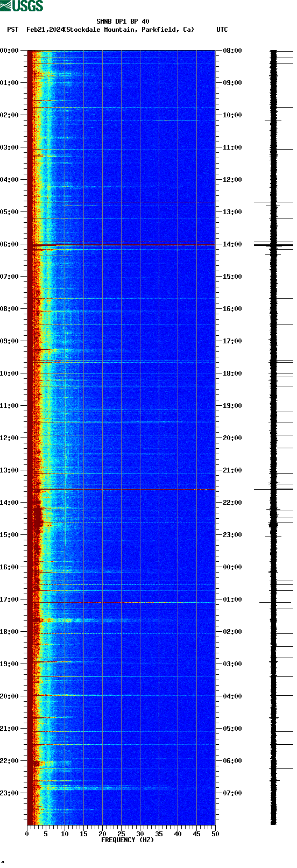Click the seismogram spike near 21:35 UTC
297x868 pixels.
pos(273,489)
